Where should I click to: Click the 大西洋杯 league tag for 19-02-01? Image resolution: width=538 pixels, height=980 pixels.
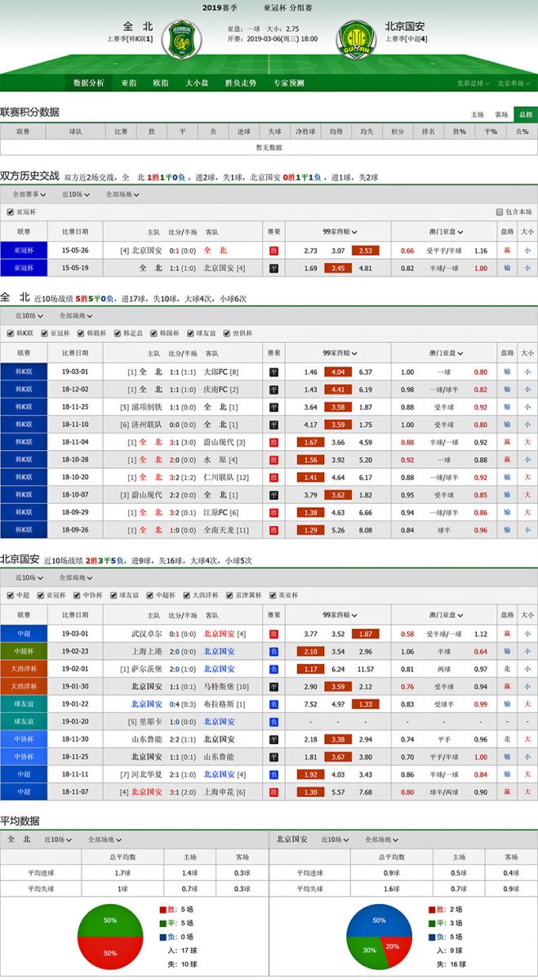tap(24, 669)
